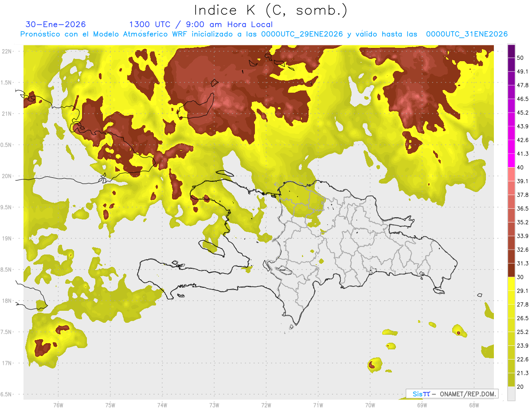This screenshot has height=411, width=532.
Task: Click the 74W longitude label
Action: 162,405
